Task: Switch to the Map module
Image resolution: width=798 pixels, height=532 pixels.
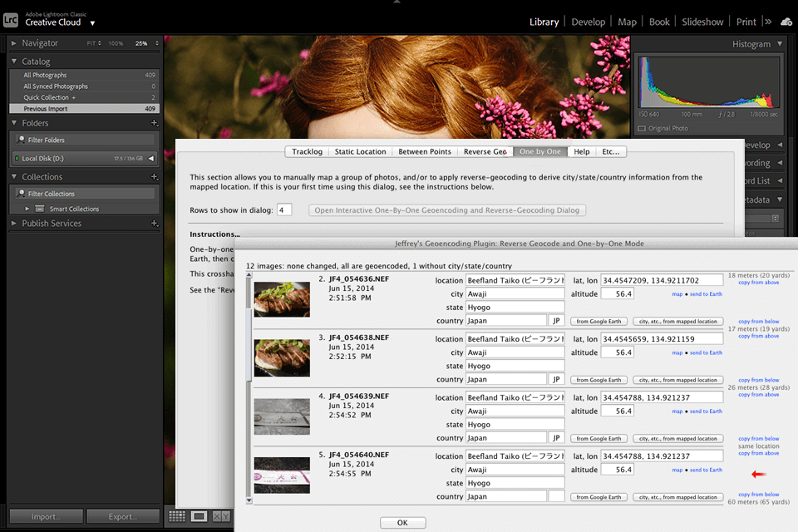Action: click(627, 22)
